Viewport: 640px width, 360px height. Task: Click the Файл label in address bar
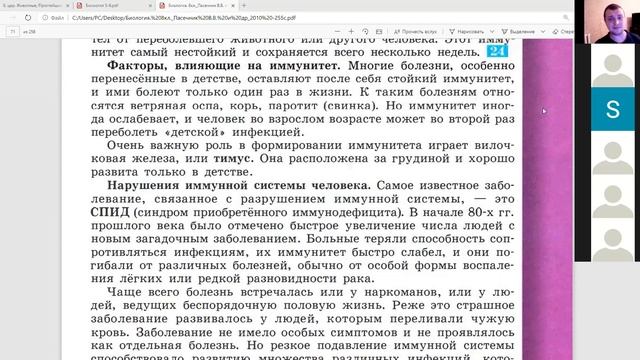tap(57, 18)
